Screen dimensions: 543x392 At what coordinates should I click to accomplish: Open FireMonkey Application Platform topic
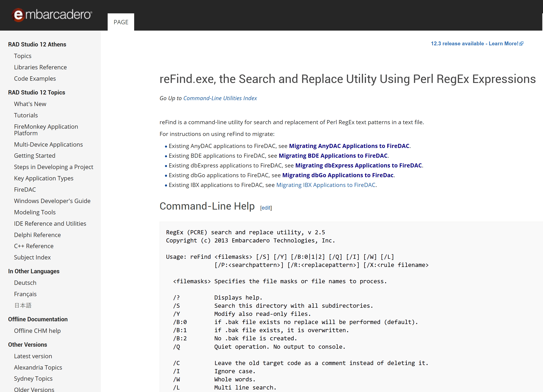(x=46, y=130)
